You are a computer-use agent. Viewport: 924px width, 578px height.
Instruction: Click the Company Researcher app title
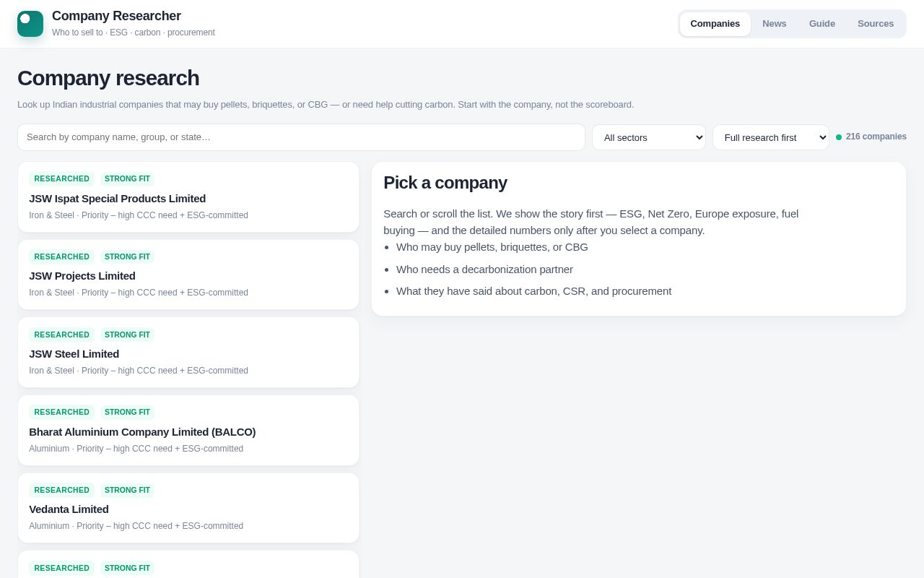(x=116, y=16)
